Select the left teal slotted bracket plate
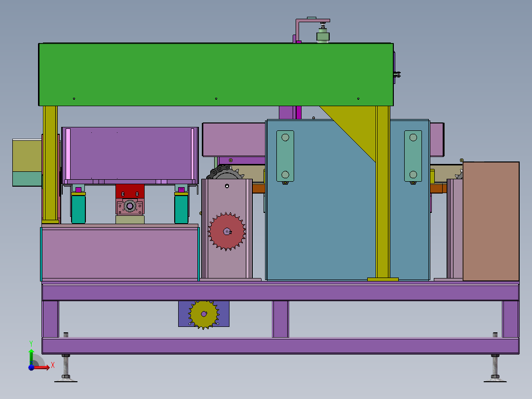532x399 pixels. (x=285, y=156)
